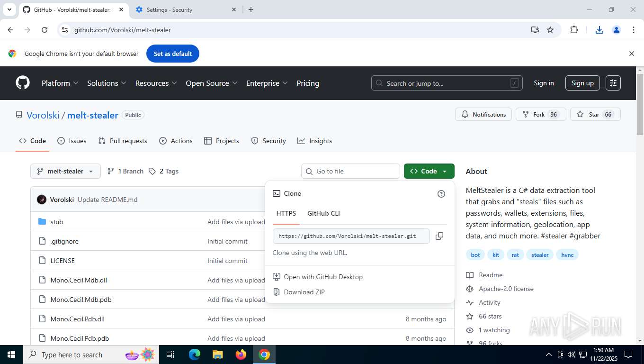Click the Search or jump to field
This screenshot has height=364, width=644.
point(447,83)
